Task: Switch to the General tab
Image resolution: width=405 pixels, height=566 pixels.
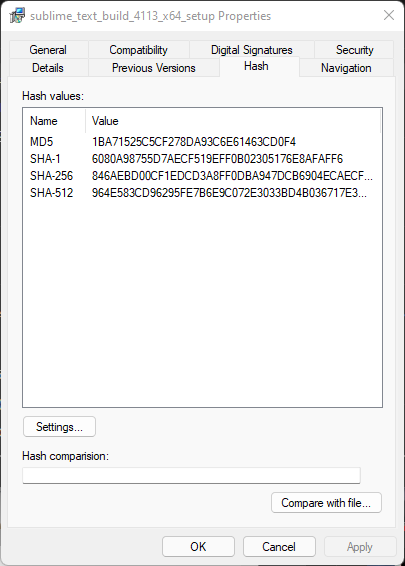Action: 48,50
